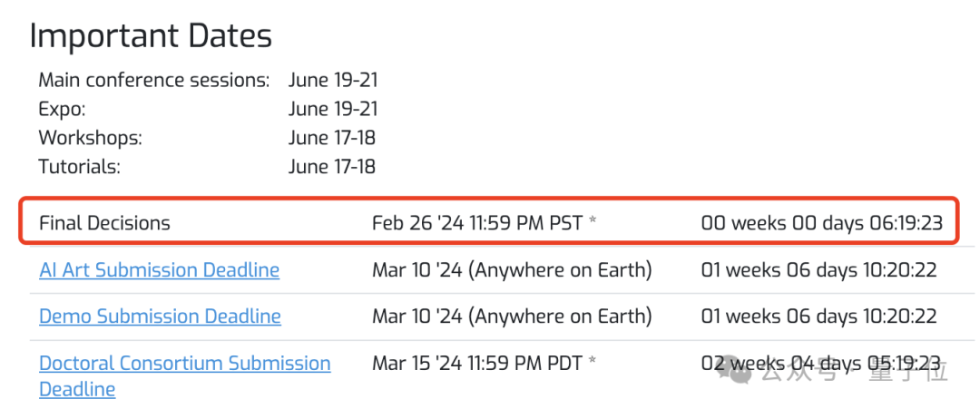Image resolution: width=980 pixels, height=409 pixels.
Task: Click the Tutorials June 17-18 date
Action: click(x=332, y=167)
